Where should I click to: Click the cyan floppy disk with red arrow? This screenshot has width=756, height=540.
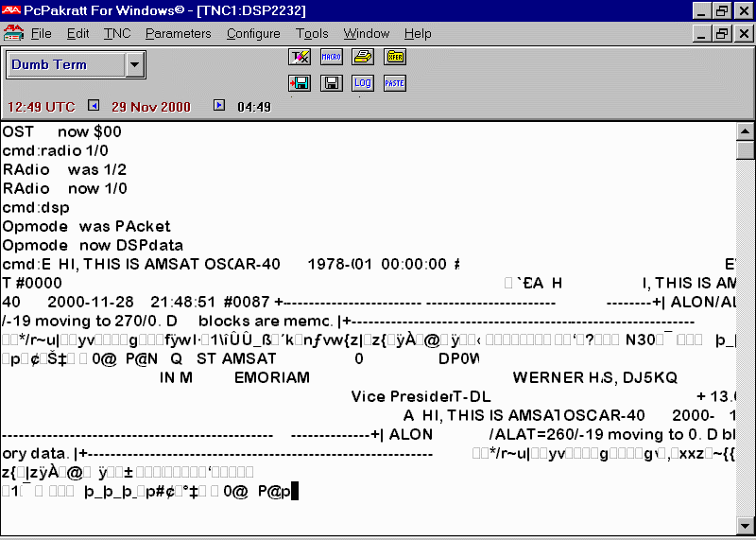tap(300, 83)
